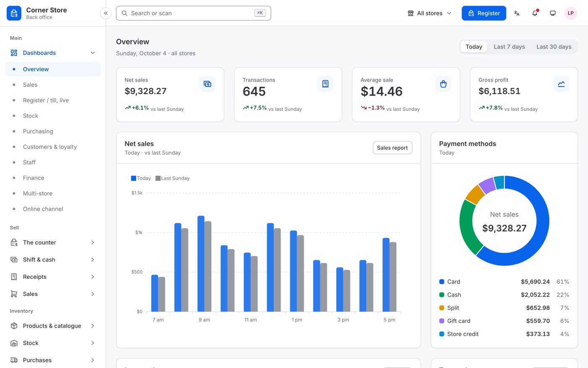
Task: Click the Purchases truck icon
Action: pyautogui.click(x=14, y=360)
